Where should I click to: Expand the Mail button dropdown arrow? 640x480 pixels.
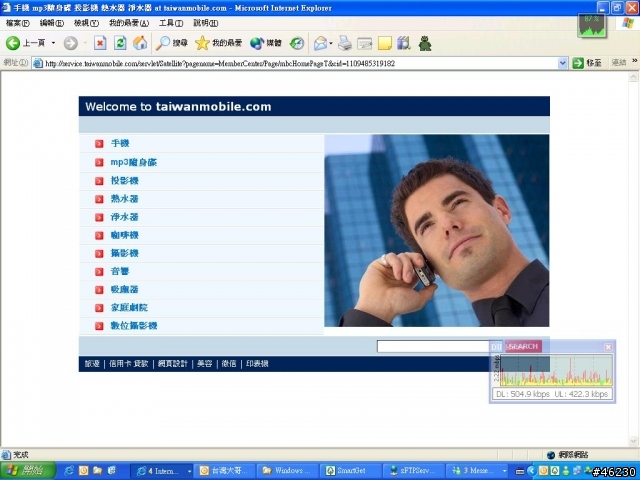coord(331,43)
